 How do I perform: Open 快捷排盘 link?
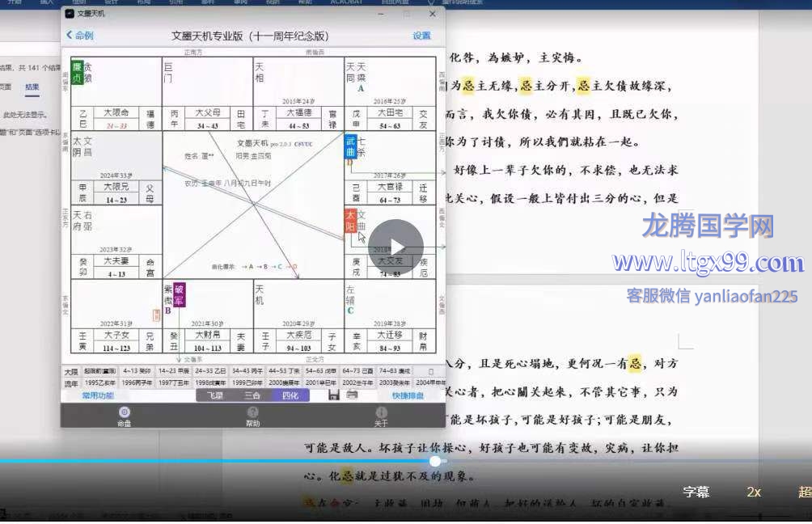(408, 395)
